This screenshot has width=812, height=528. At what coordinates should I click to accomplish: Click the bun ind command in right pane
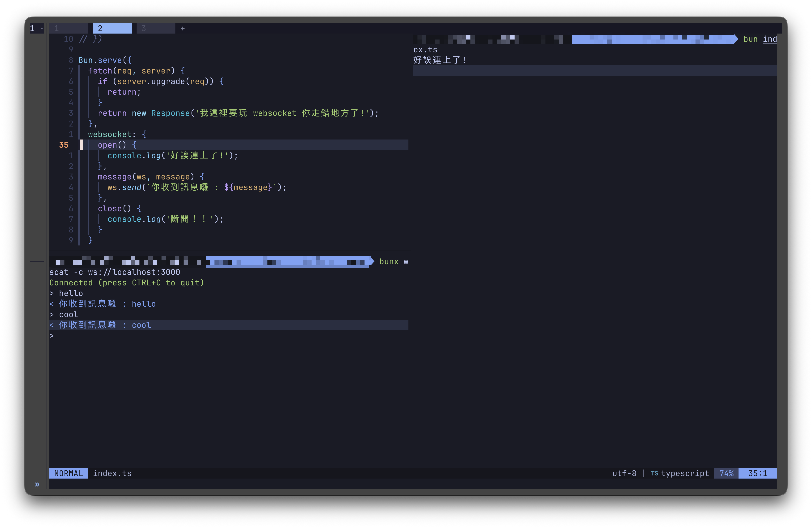(760, 39)
